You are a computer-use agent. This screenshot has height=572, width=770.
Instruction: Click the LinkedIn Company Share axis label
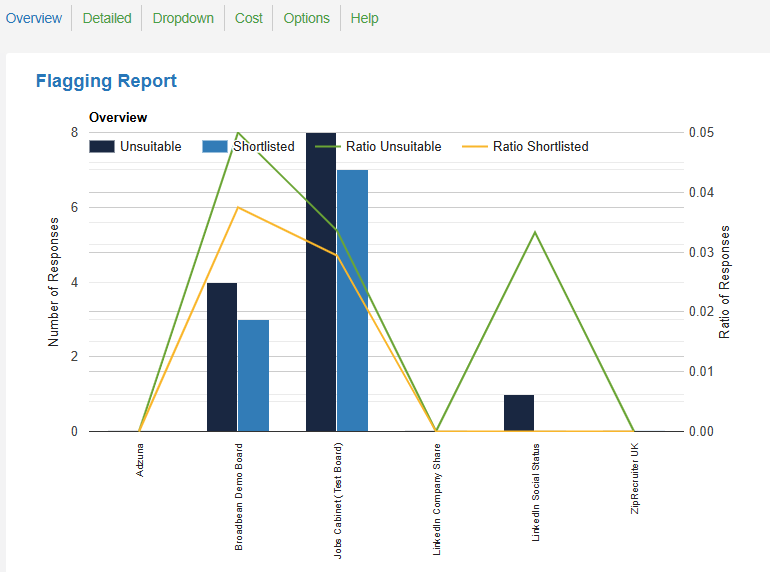click(437, 499)
